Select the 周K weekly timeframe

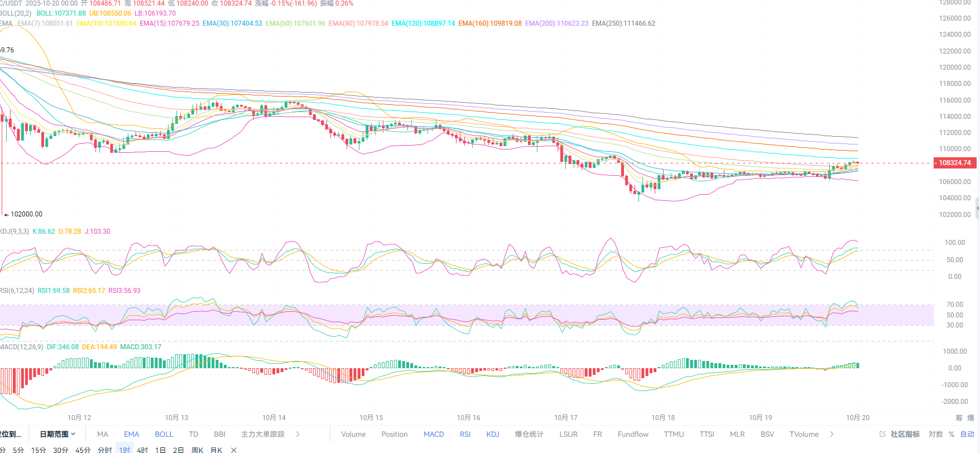pos(198,450)
